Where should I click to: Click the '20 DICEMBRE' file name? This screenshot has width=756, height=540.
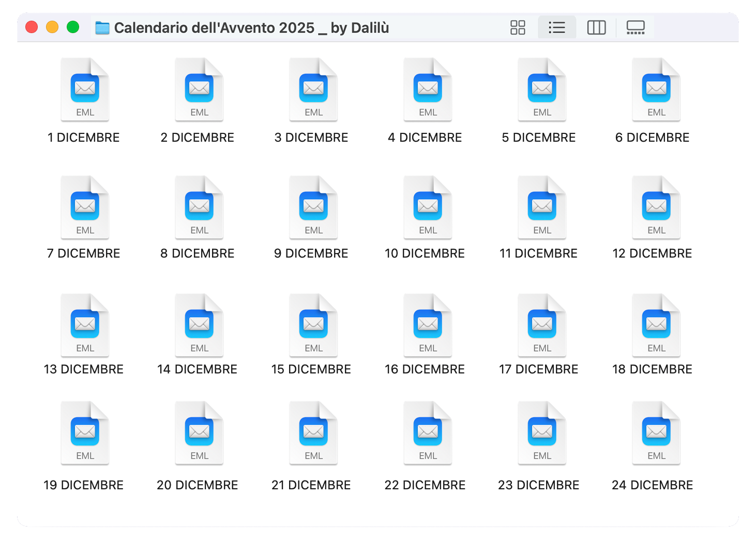click(198, 485)
